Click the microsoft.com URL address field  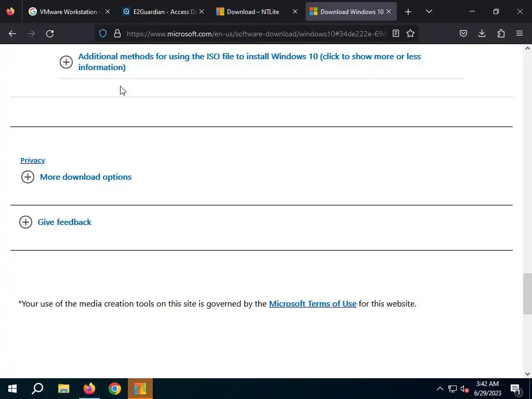pyautogui.click(x=256, y=34)
